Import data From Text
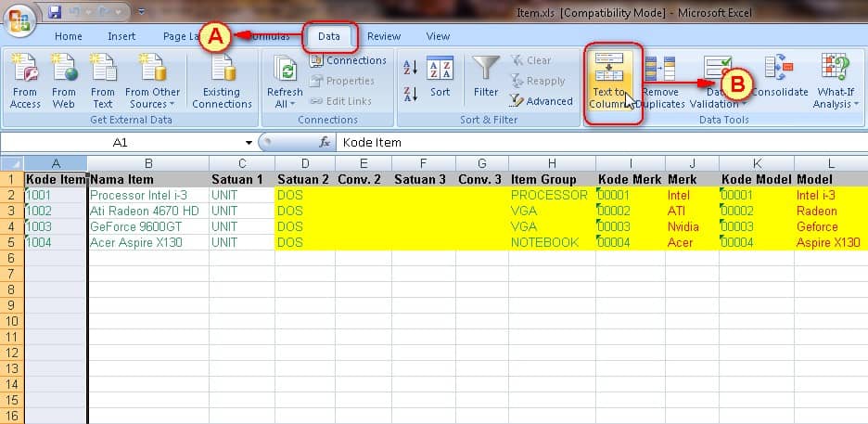 [102, 81]
